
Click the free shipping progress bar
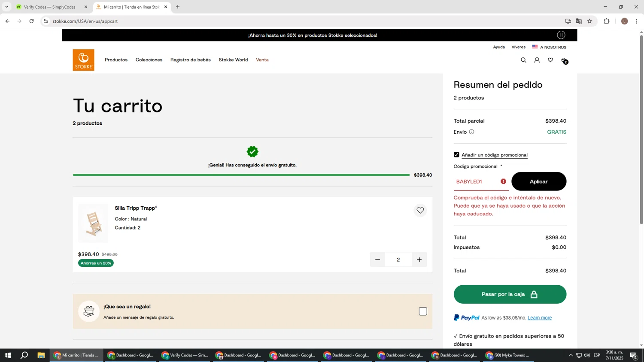(x=241, y=175)
